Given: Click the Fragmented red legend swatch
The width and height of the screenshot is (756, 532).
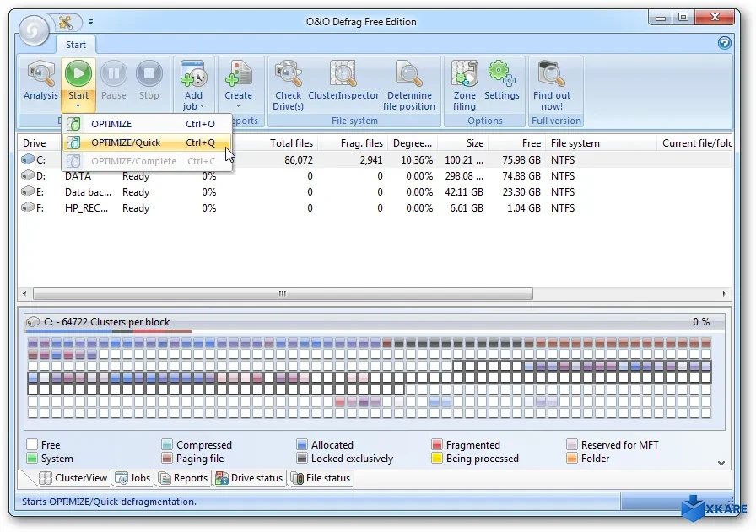Looking at the screenshot, I should pyautogui.click(x=437, y=444).
